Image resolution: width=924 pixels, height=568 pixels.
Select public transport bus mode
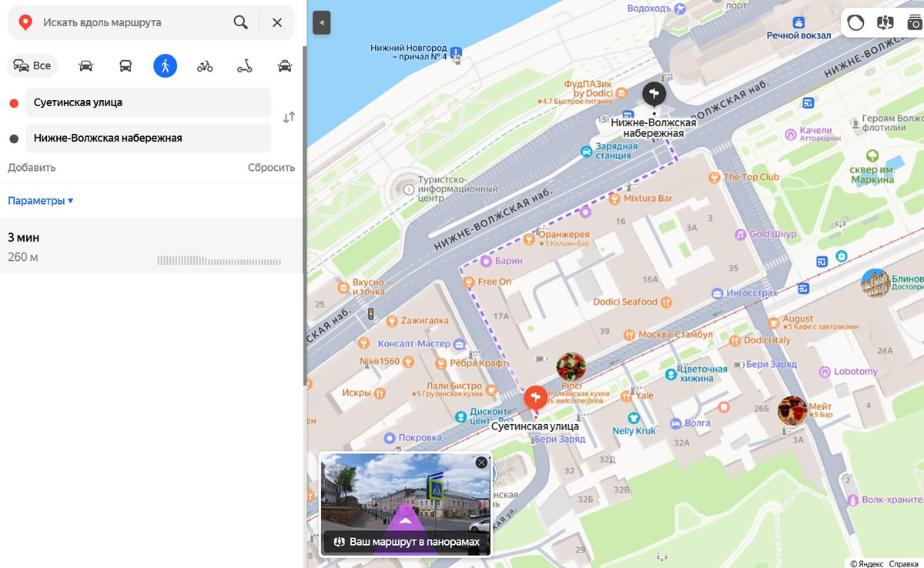(126, 66)
